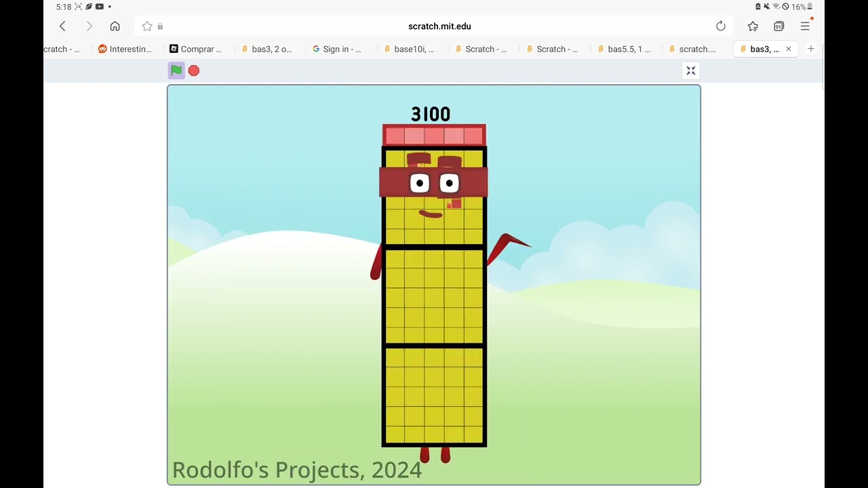Click the green flag to start project
This screenshot has height=488, width=868.
click(x=176, y=70)
